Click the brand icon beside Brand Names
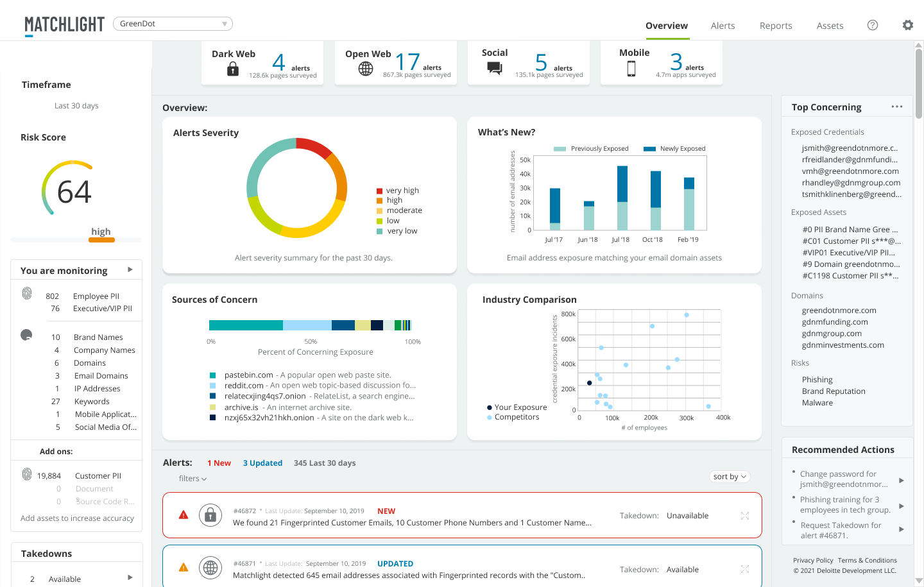Screen dimensions: 924x587 [x=26, y=335]
